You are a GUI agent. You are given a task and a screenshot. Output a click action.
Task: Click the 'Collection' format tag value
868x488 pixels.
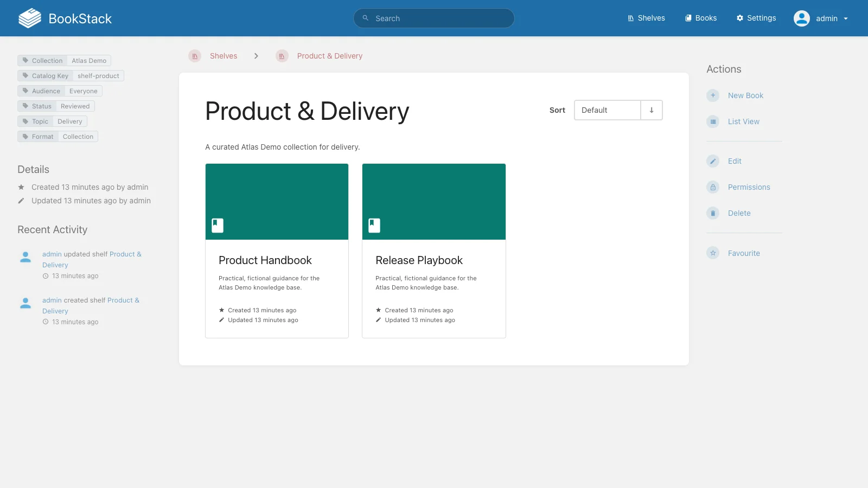(78, 137)
